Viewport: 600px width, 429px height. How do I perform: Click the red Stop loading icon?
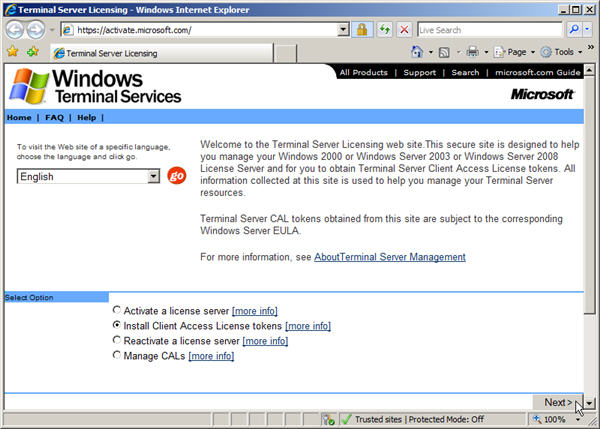[x=404, y=30]
